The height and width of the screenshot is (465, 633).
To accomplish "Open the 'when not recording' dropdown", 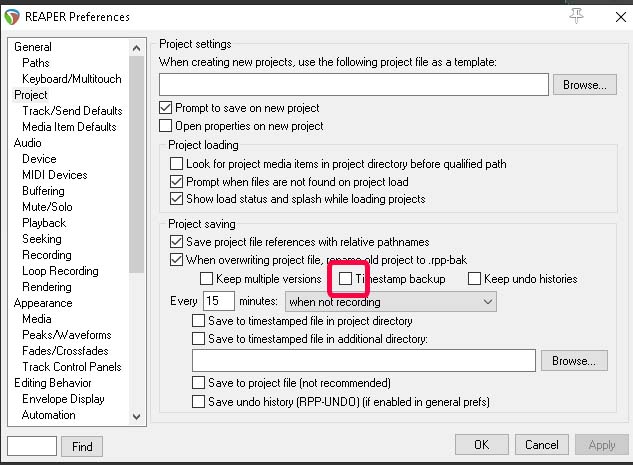I will click(391, 302).
